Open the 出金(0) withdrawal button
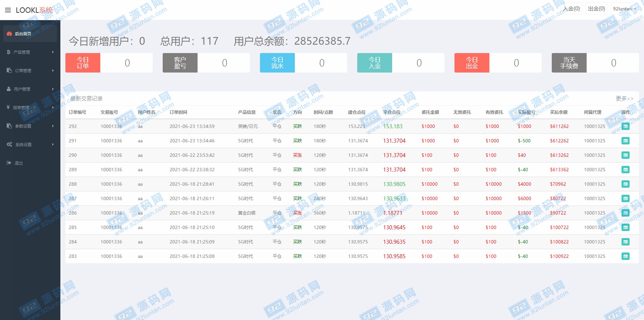Screen dimensions: 644x320 coord(596,9)
